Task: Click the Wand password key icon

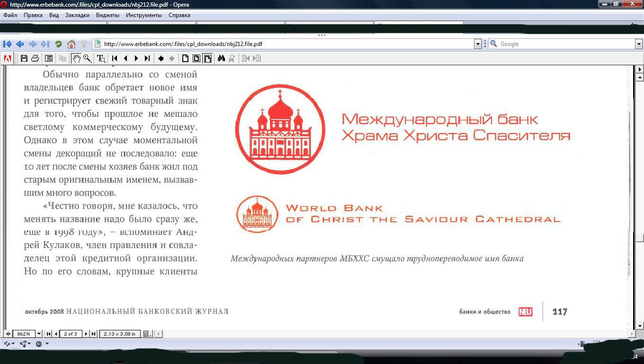Action: click(x=84, y=44)
